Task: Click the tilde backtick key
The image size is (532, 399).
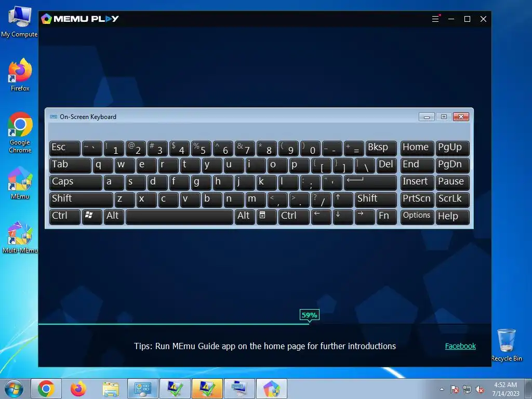Action: [92, 148]
